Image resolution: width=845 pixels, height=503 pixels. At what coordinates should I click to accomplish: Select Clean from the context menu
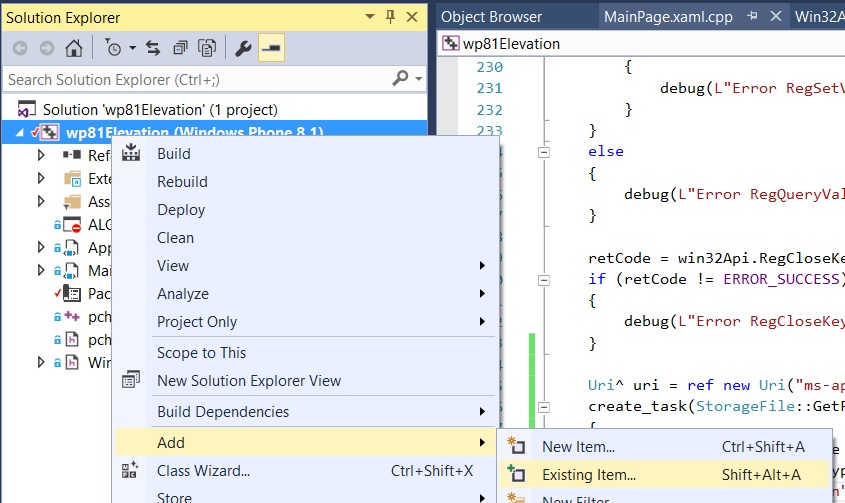pos(304,238)
